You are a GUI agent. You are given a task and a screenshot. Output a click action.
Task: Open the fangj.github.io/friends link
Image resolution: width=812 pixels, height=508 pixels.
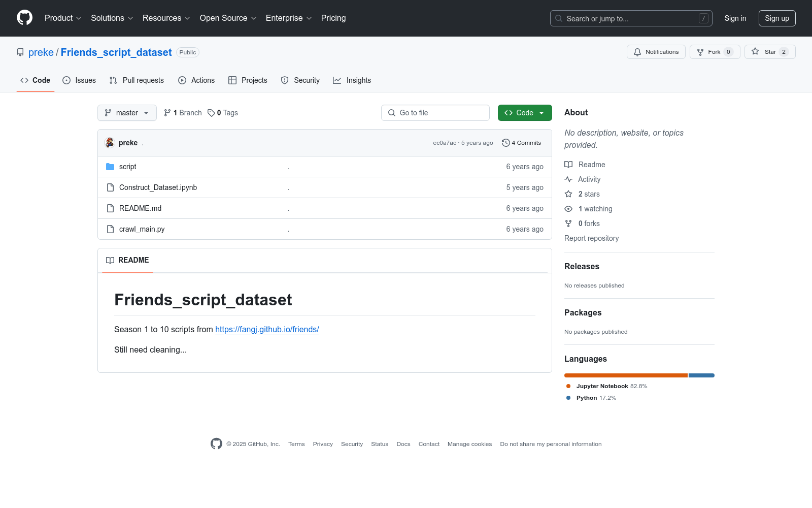point(267,329)
